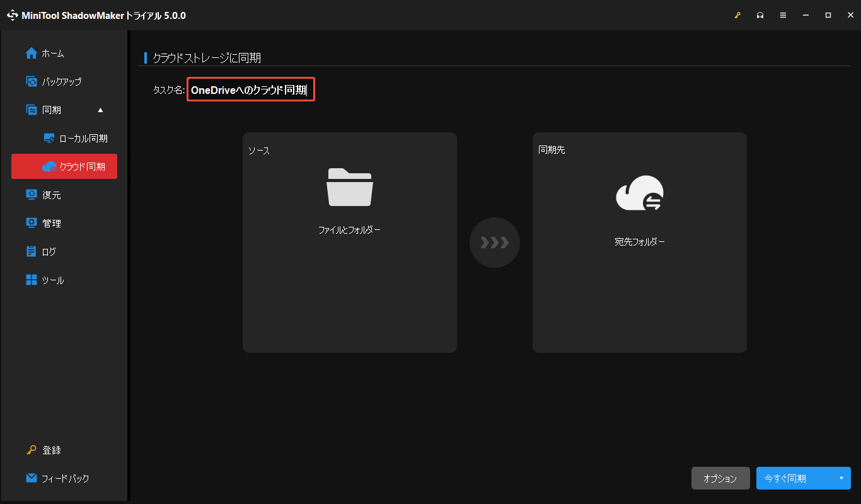This screenshot has height=504, width=861.
Task: Open the オプション button
Action: point(720,479)
